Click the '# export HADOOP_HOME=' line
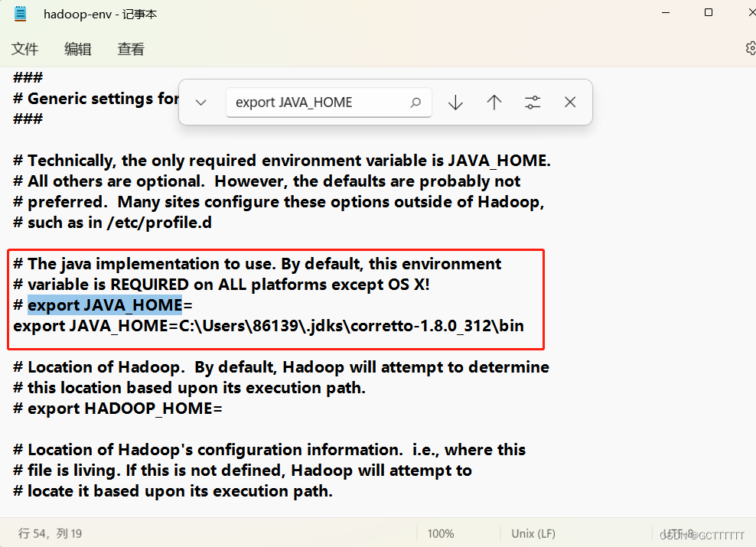This screenshot has width=756, height=547. (x=118, y=409)
